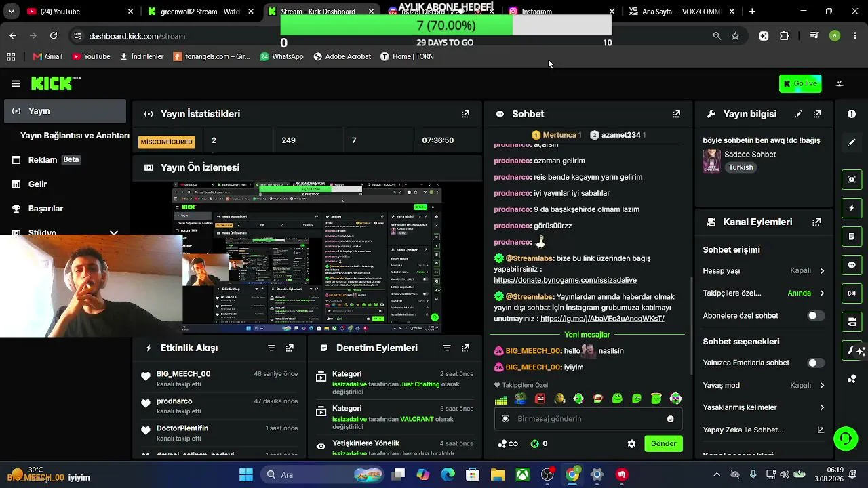Click the pencil edit icon in right rail
Screen dimensions: 868x488
852,142
